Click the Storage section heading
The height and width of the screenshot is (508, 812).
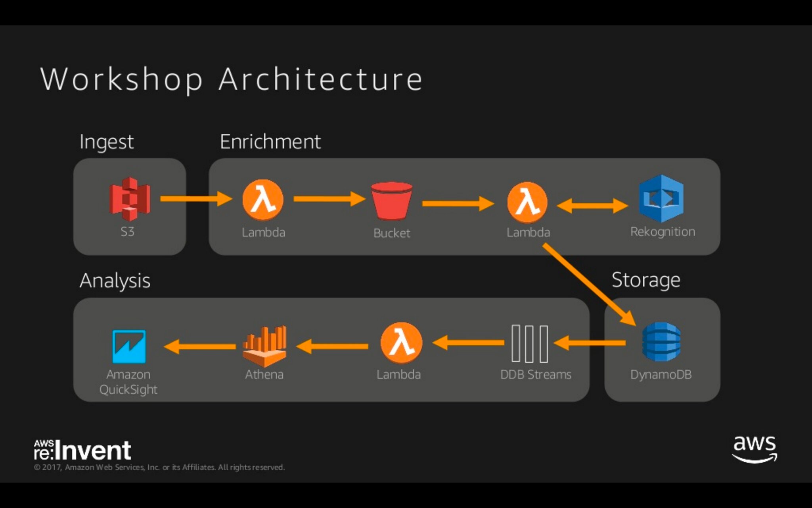pos(646,280)
